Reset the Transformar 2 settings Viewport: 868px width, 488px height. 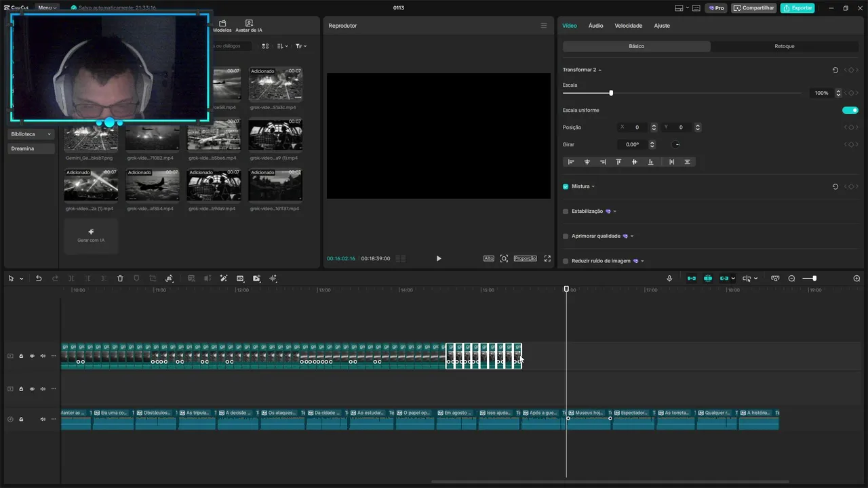[x=835, y=70]
